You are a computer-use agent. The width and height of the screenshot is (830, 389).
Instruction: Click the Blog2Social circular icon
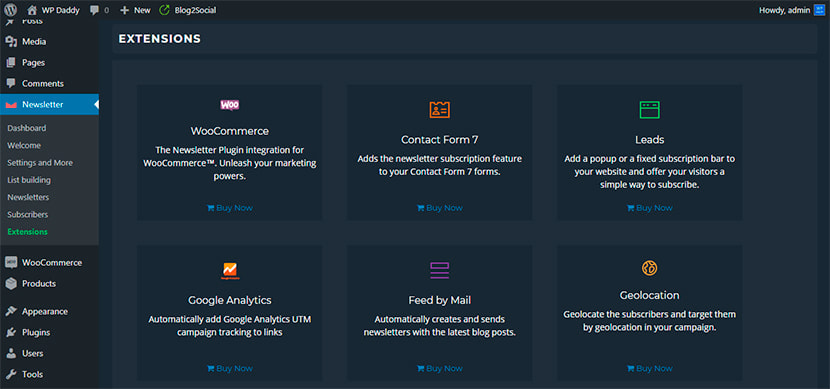pos(164,10)
